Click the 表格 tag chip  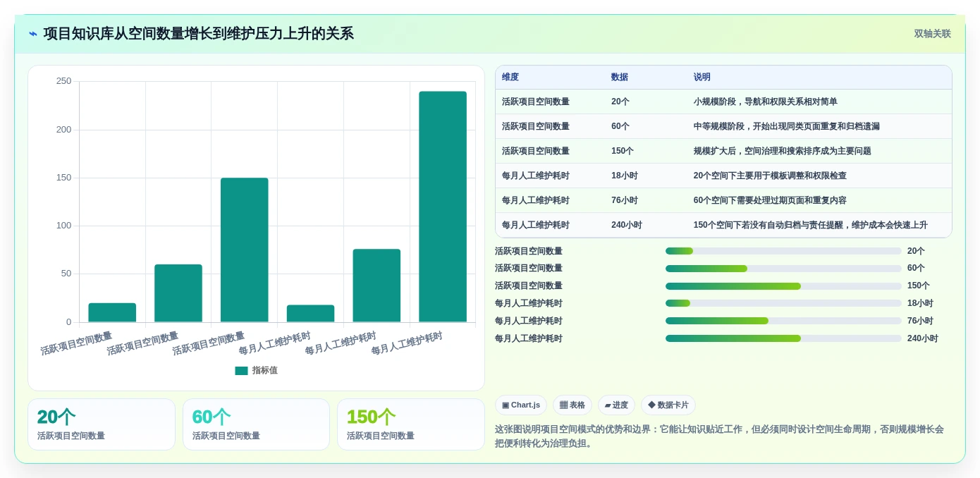(x=572, y=405)
